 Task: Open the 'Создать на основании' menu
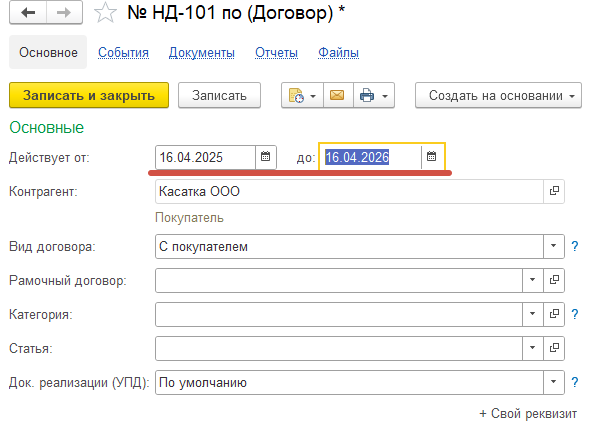pyautogui.click(x=498, y=95)
